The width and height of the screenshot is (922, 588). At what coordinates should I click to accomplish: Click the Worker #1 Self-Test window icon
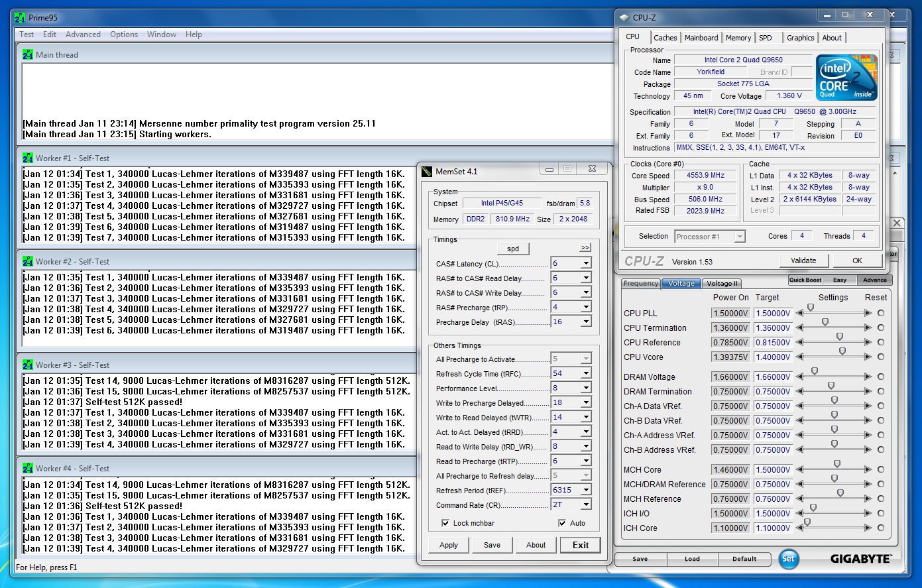pyautogui.click(x=28, y=158)
